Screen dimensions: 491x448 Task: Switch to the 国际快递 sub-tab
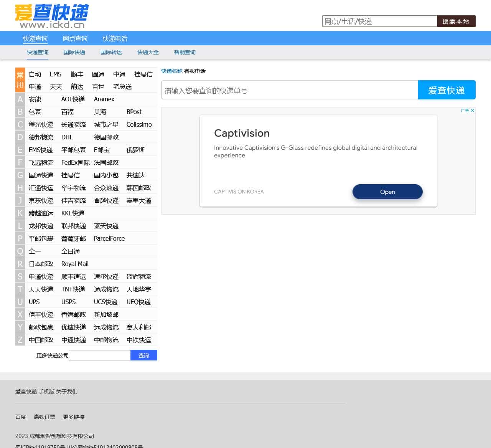click(x=74, y=52)
